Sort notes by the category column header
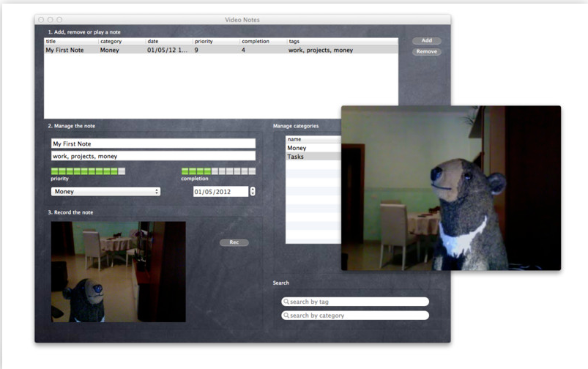588x369 pixels. click(x=122, y=41)
